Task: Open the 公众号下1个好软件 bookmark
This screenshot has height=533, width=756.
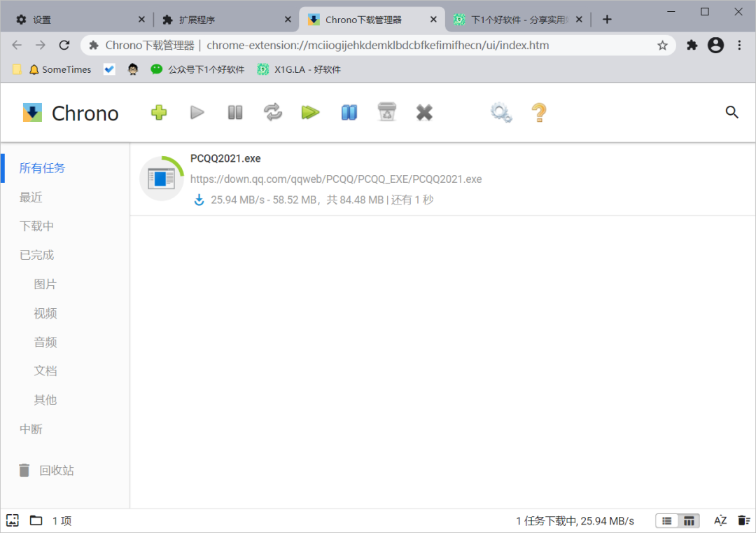Action: point(197,69)
